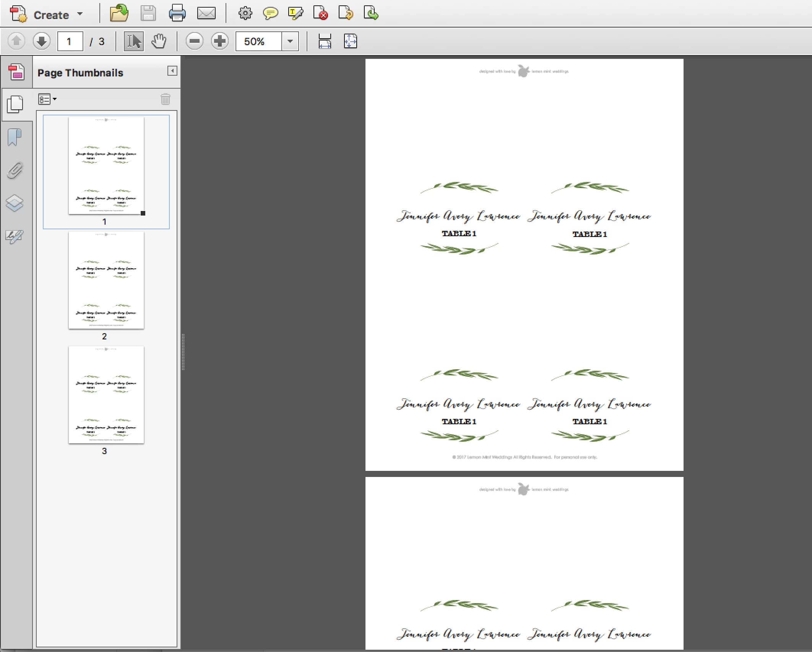This screenshot has height=652, width=812.
Task: Zoom in with plus button
Action: pos(220,41)
